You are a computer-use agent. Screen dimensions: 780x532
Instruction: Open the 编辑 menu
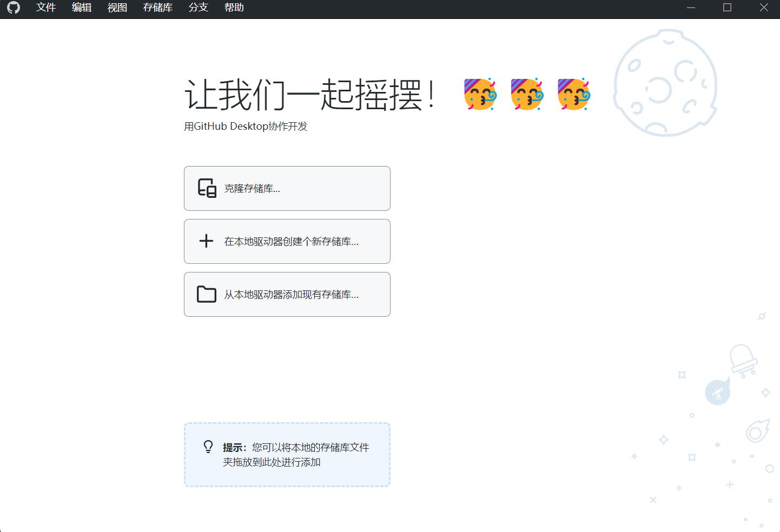coord(82,8)
